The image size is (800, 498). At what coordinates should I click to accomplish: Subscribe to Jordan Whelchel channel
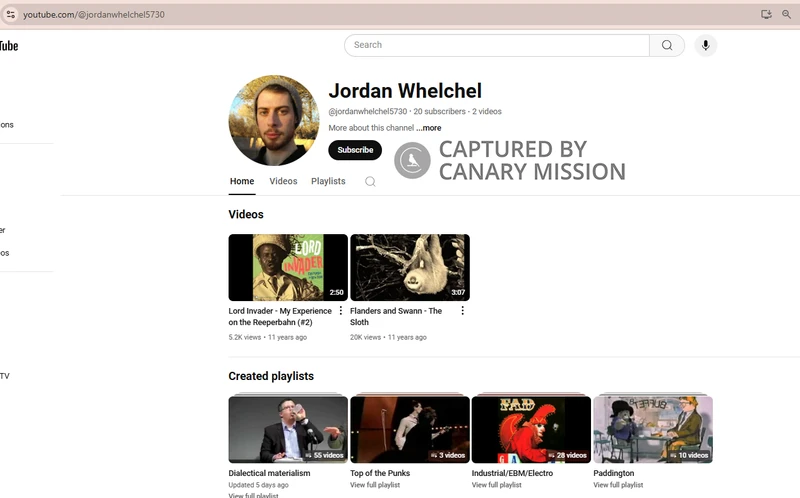point(355,150)
